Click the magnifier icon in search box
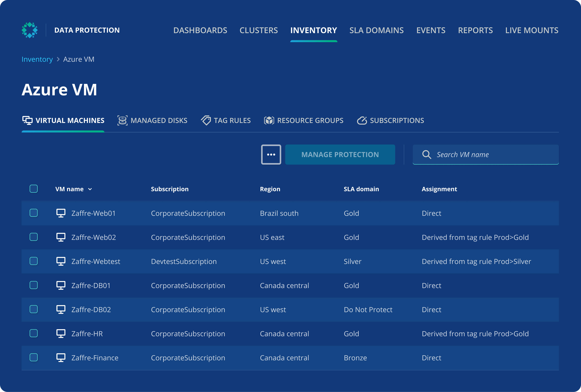This screenshot has height=392, width=581. (x=427, y=154)
